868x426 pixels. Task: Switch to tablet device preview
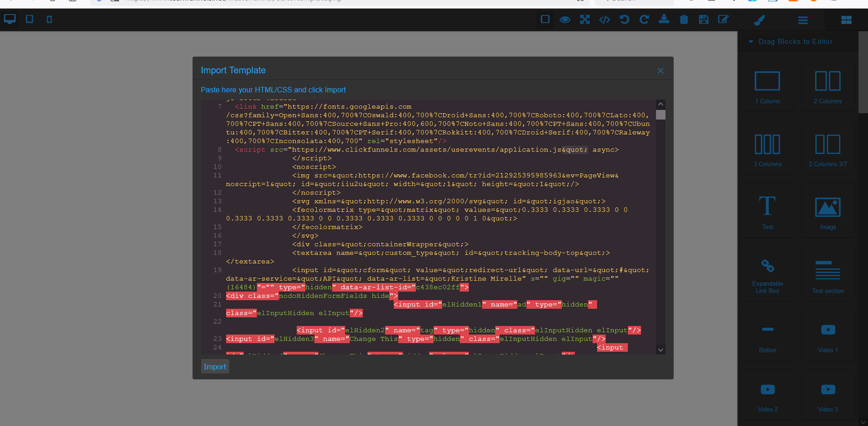29,19
